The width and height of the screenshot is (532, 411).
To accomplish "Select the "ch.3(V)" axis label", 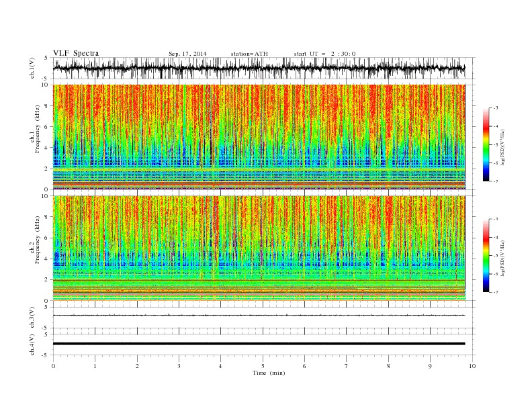I will tap(32, 318).
